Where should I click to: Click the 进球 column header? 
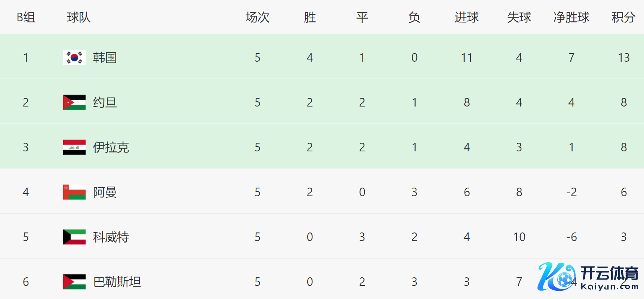coord(466,17)
